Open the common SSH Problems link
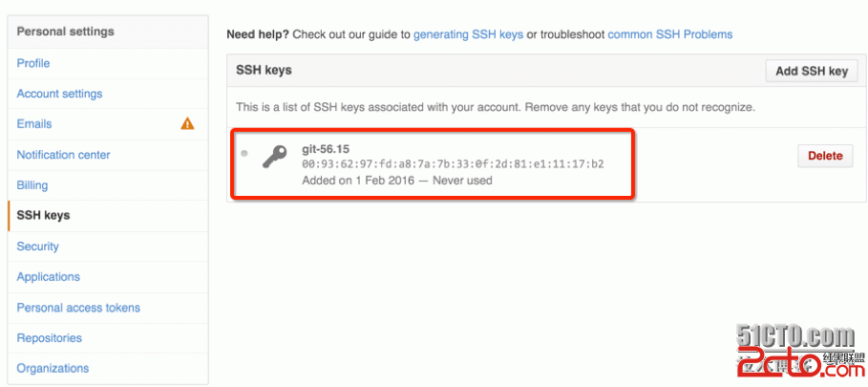 click(669, 34)
